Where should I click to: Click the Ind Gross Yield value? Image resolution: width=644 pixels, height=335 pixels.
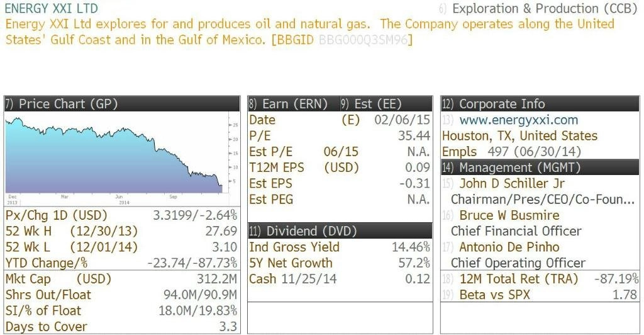(x=411, y=247)
